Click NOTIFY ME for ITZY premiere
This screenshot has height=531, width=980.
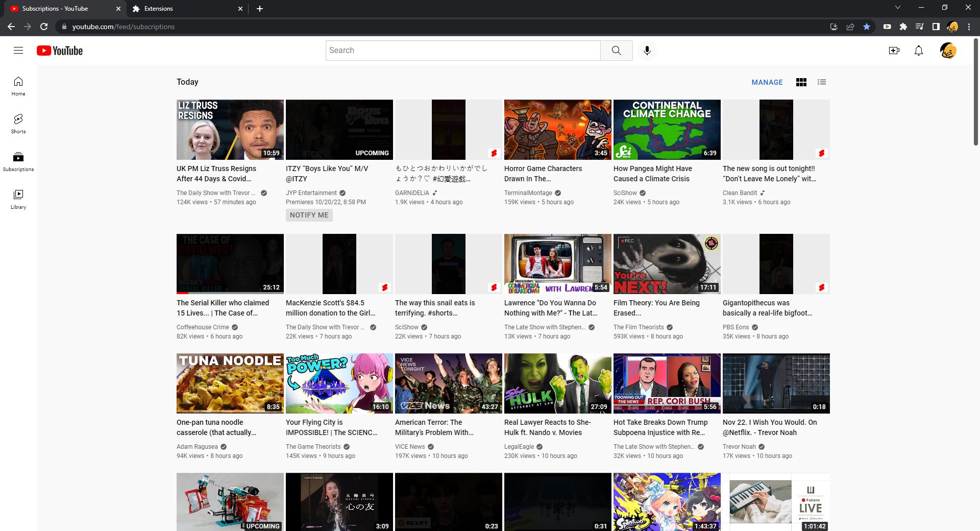coord(309,215)
